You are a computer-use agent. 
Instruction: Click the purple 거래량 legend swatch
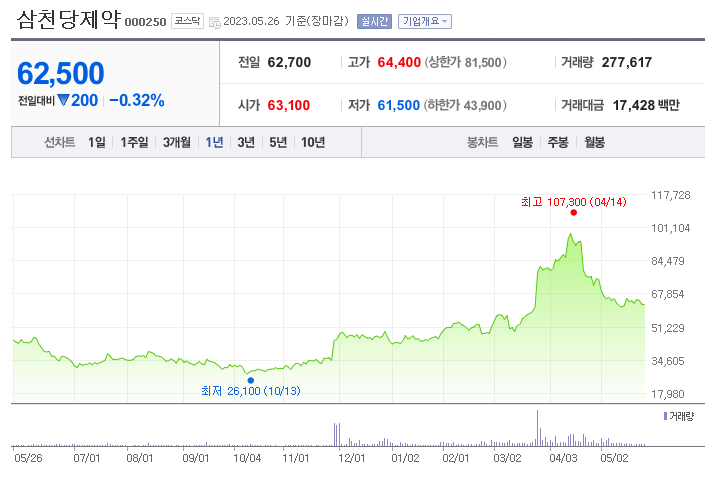coord(665,416)
